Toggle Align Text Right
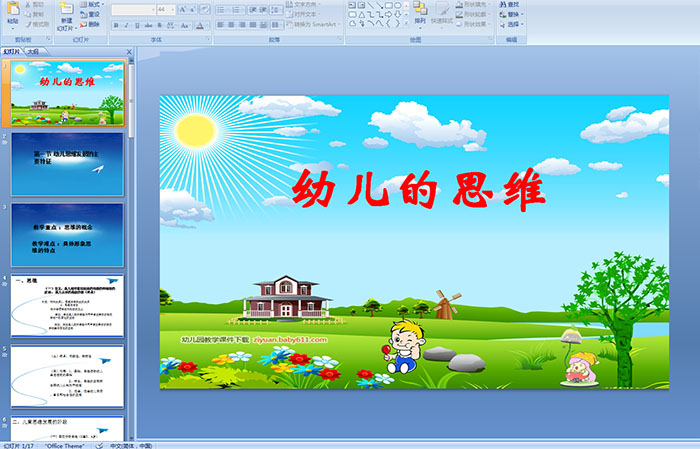 (242, 25)
